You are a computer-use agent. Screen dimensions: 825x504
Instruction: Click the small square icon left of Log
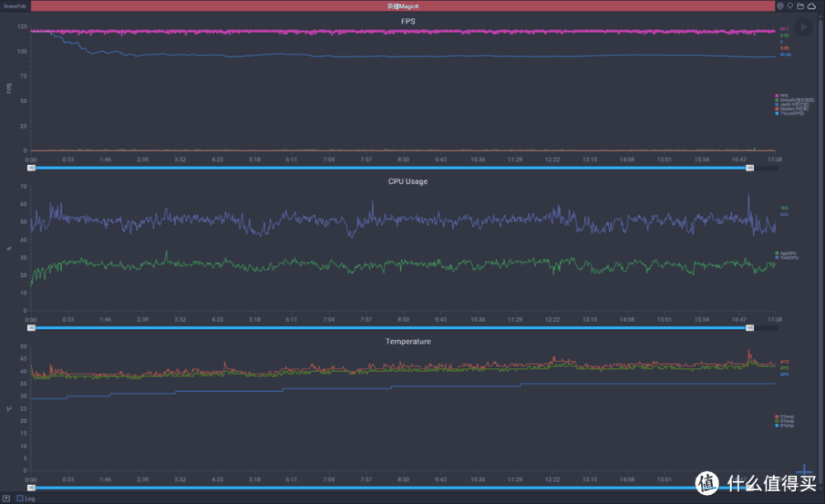[x=6, y=498]
